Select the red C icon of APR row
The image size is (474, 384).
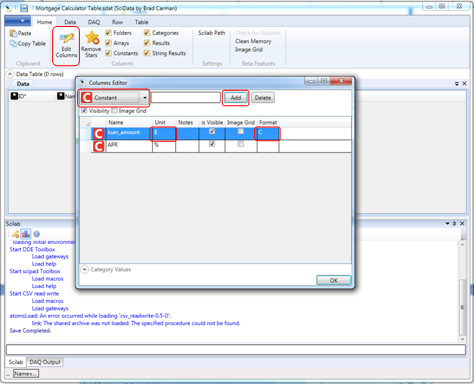point(98,146)
